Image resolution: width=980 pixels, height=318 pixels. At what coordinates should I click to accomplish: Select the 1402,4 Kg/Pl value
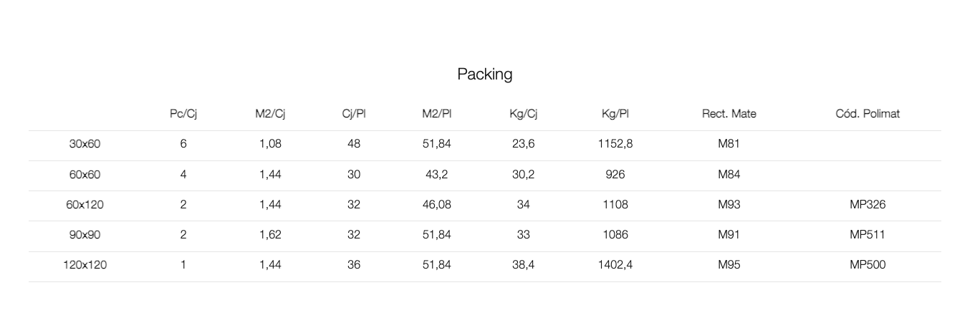coord(615,264)
